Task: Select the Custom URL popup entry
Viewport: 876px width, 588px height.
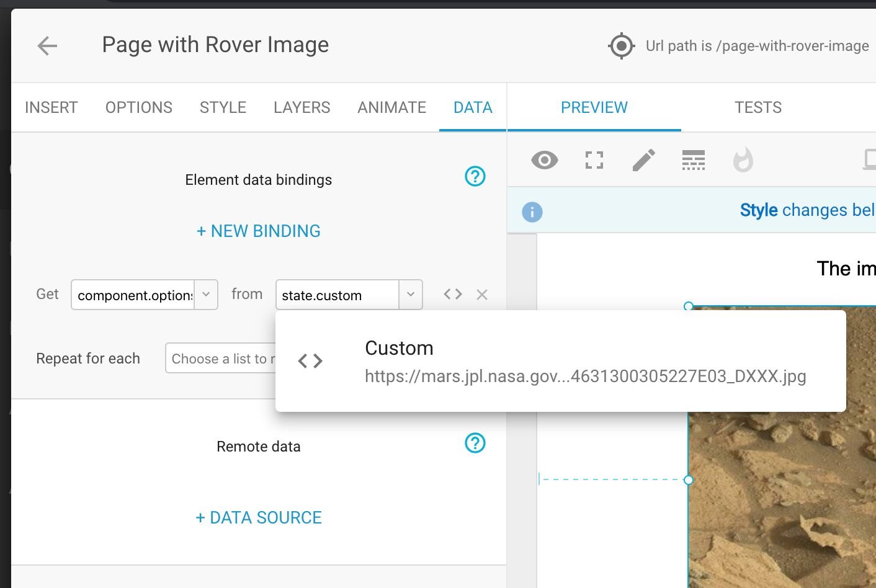Action: [x=560, y=361]
